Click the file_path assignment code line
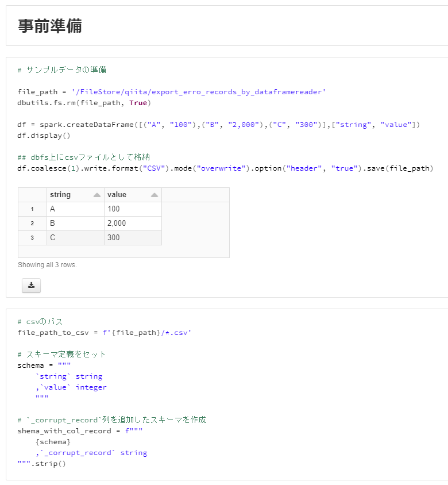This screenshot has width=448, height=485. click(172, 92)
